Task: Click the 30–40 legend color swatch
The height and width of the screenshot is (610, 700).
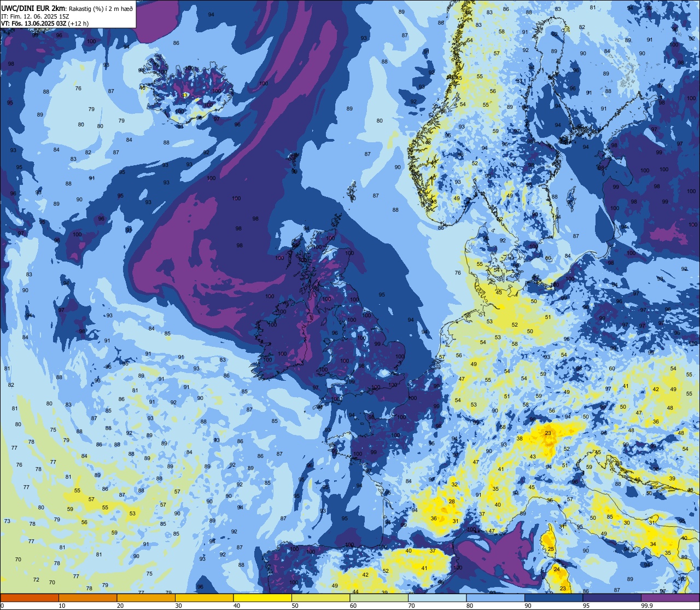Action: pyautogui.click(x=204, y=598)
